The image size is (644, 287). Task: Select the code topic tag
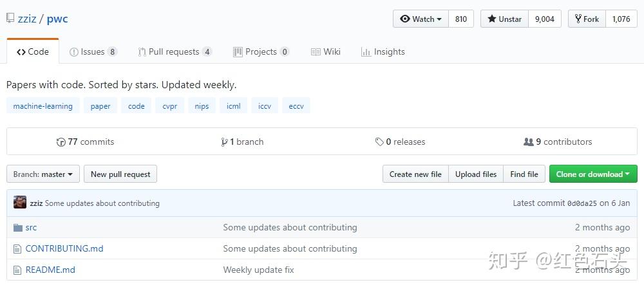click(x=136, y=106)
